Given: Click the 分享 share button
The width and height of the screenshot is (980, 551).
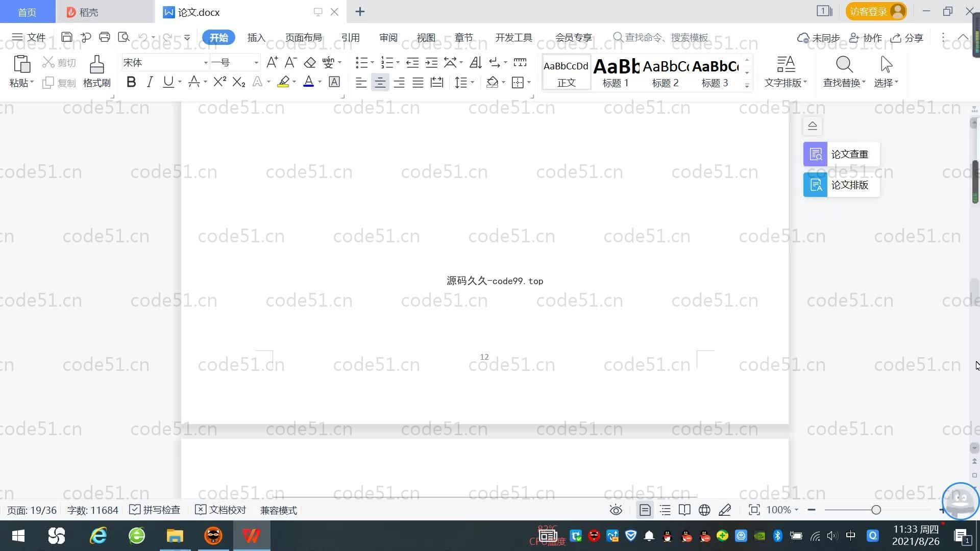Looking at the screenshot, I should (x=907, y=38).
